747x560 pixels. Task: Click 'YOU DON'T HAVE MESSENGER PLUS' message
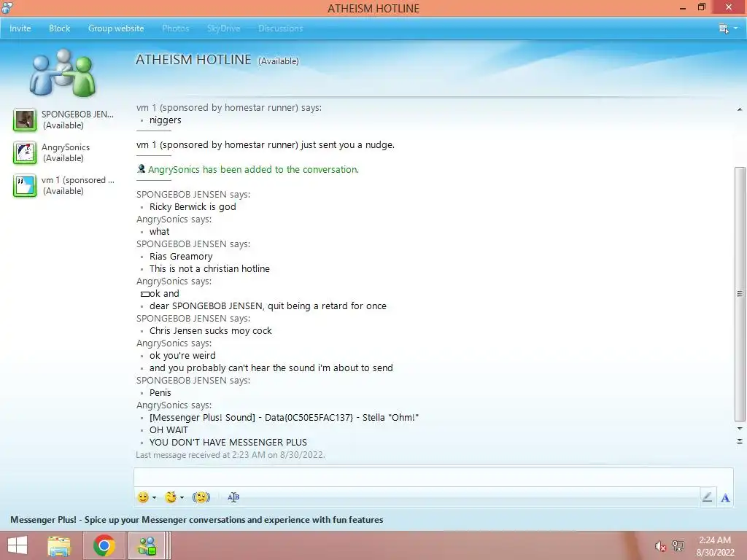coord(228,442)
